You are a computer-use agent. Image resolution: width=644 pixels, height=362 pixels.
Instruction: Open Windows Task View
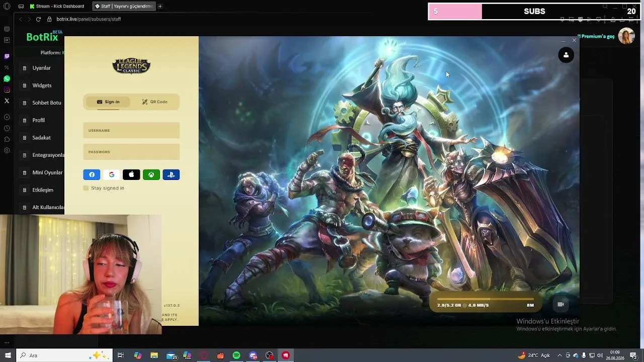click(x=121, y=355)
